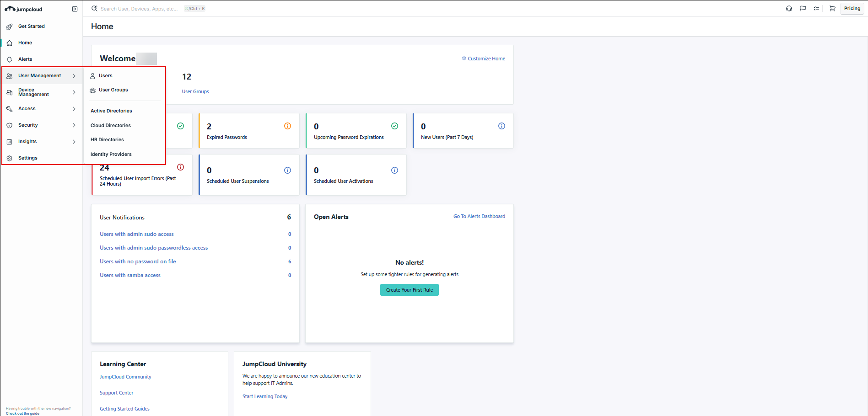This screenshot has height=416, width=868.
Task: Click the red info icon on Import Errors card
Action: click(180, 167)
